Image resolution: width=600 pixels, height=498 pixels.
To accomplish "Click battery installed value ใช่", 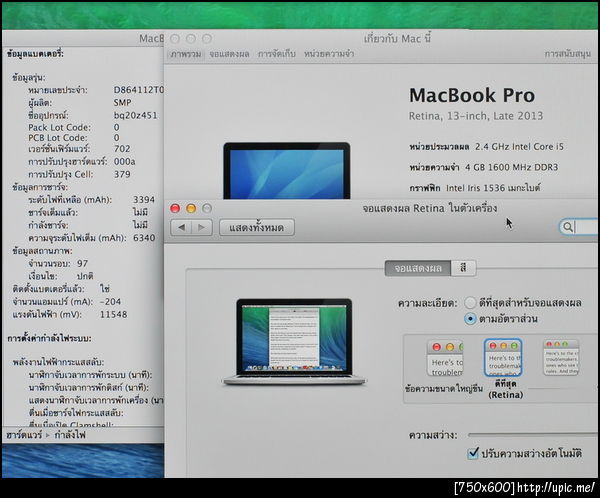I will 105,289.
